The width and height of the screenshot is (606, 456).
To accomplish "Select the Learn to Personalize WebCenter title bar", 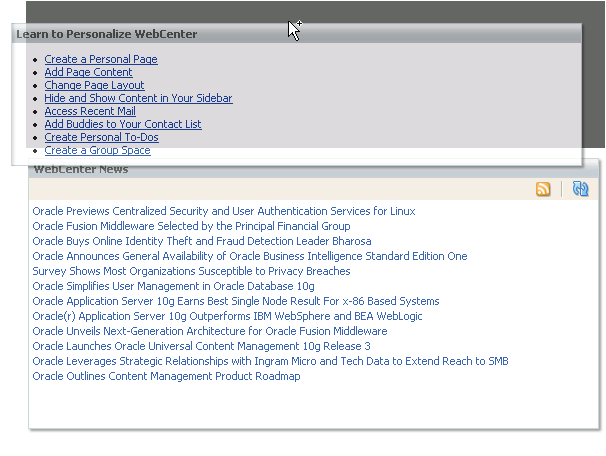I will 296,34.
